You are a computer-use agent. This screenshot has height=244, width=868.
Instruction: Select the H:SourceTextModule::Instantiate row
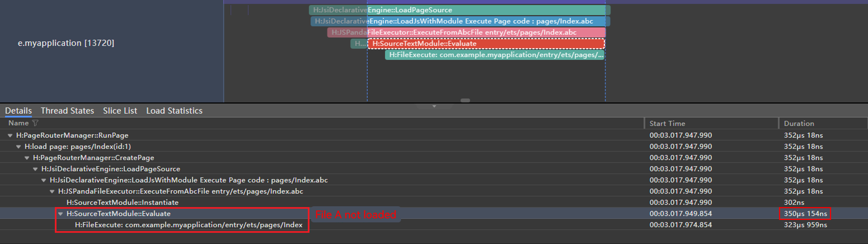tap(122, 202)
